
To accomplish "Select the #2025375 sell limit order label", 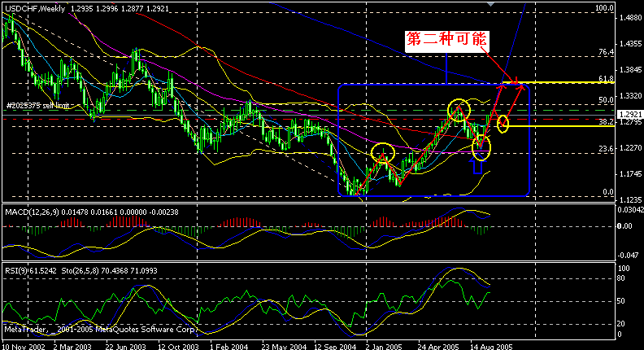I will click(x=37, y=106).
